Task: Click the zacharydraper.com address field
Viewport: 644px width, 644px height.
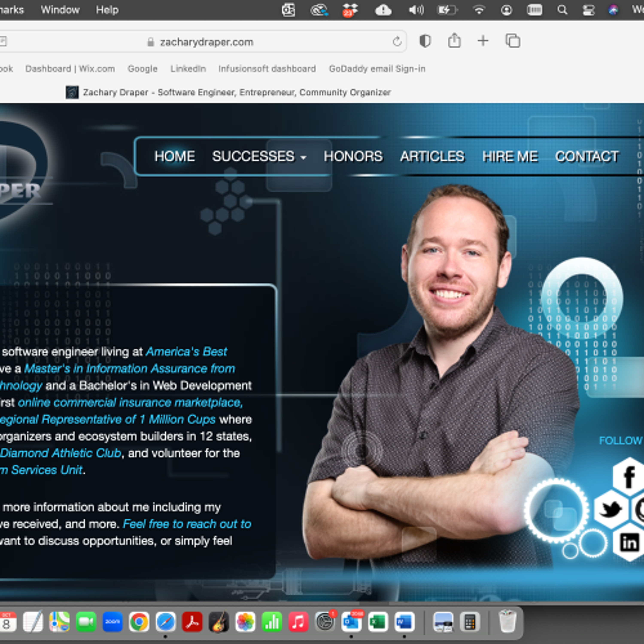Action: (206, 42)
